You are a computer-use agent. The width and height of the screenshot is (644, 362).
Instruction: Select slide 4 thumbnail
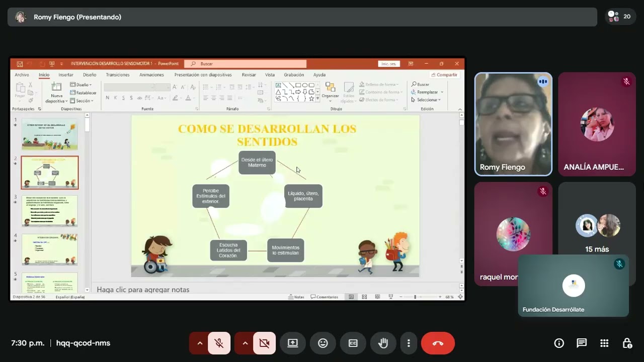[x=50, y=250]
